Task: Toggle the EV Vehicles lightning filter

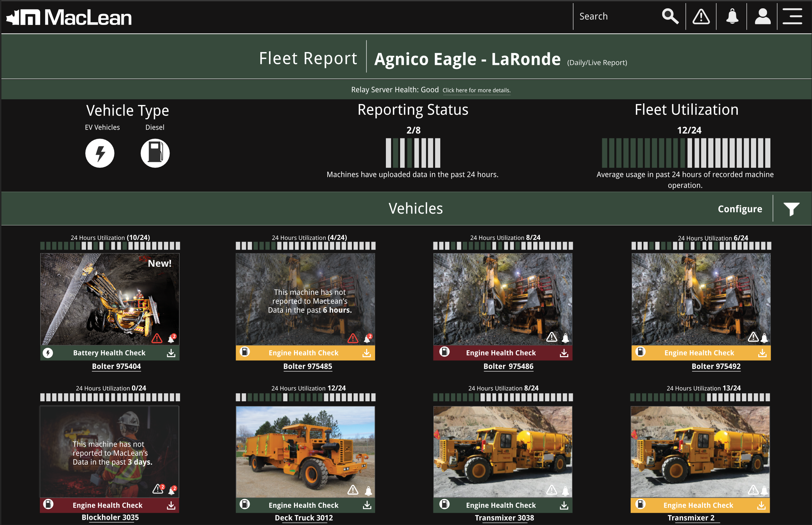Action: (x=100, y=153)
